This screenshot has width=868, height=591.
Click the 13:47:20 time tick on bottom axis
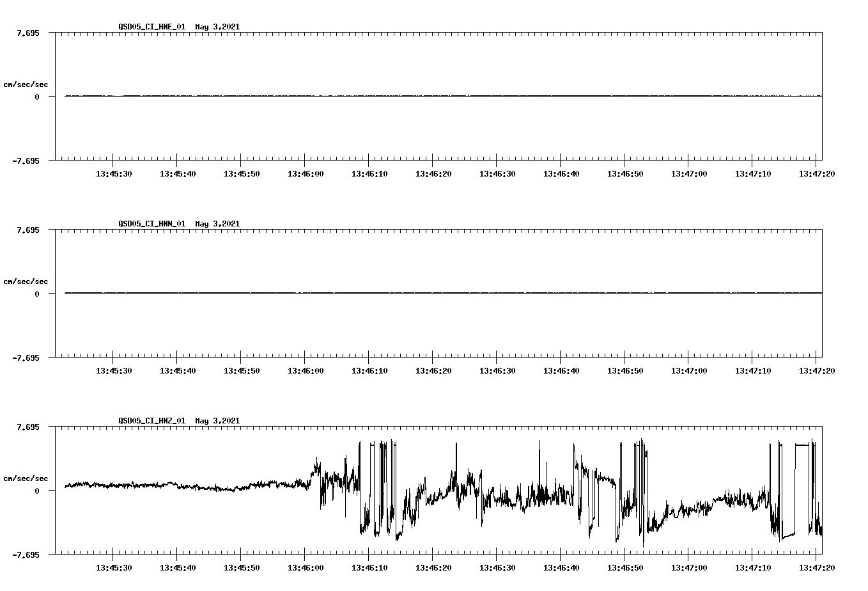(x=816, y=567)
